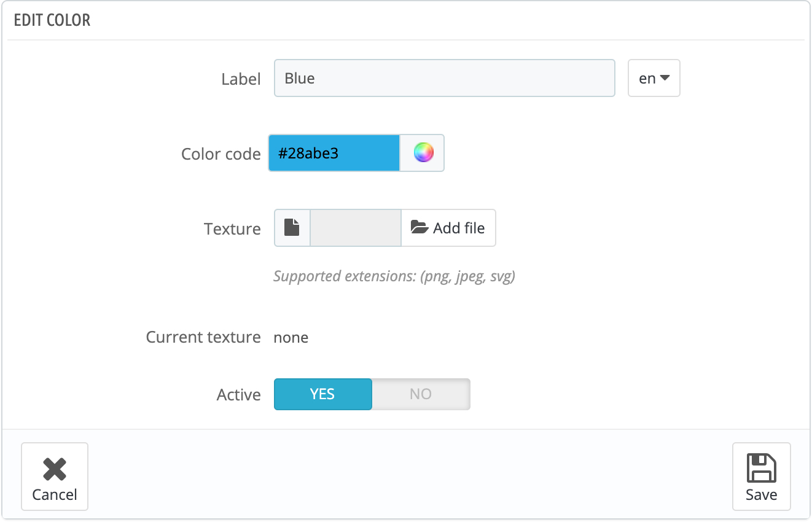Click the document file icon beside Texture
812x522 pixels.
(292, 228)
